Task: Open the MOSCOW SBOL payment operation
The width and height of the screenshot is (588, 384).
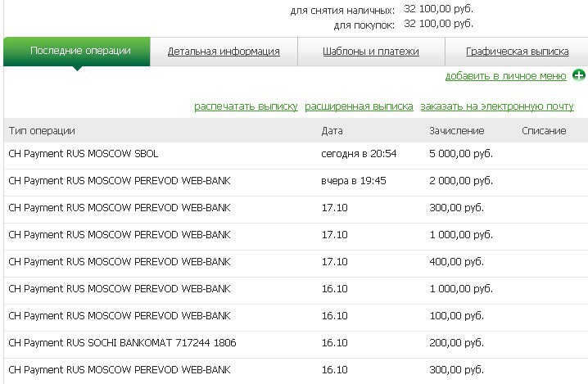Action: tap(83, 154)
